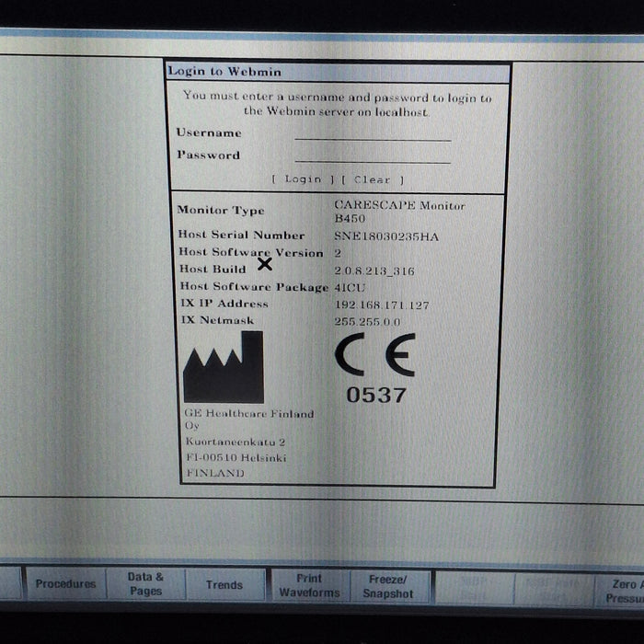Select IP address 192.168.171.127
This screenshot has height=644, width=644.
click(382, 305)
